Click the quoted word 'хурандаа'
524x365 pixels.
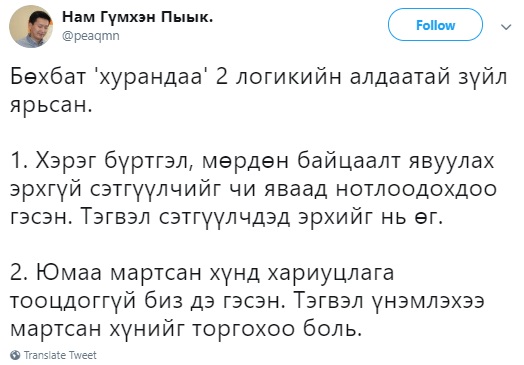point(149,77)
